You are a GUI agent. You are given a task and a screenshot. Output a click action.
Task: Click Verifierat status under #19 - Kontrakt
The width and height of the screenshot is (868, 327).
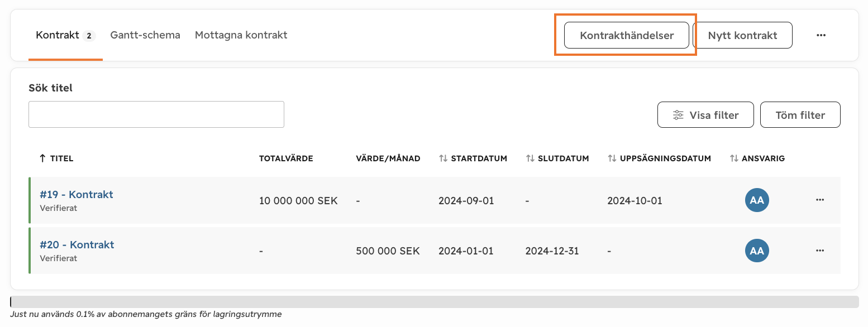tap(59, 208)
